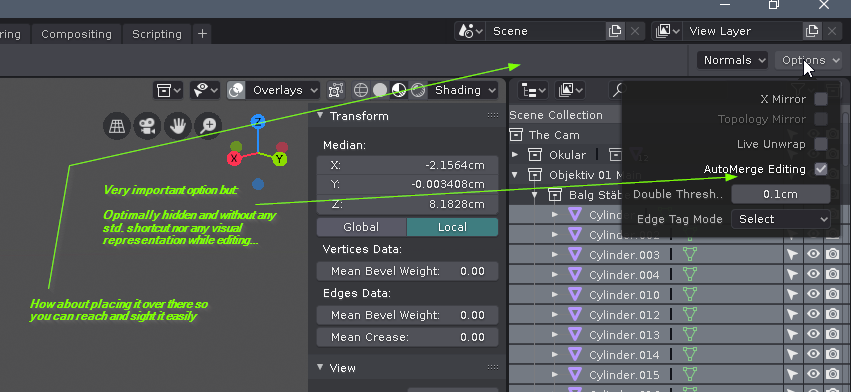The height and width of the screenshot is (392, 851).
Task: Align view to green Y axis gizmo
Action: [280, 159]
